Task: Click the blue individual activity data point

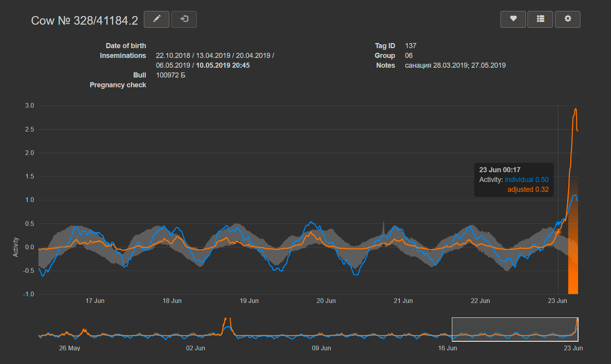Action: click(558, 223)
